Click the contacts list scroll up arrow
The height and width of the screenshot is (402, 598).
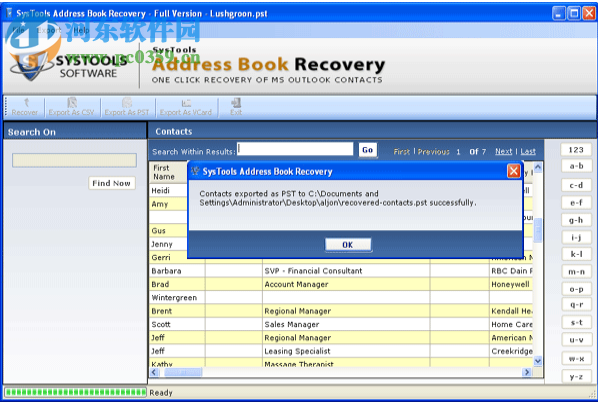(538, 167)
